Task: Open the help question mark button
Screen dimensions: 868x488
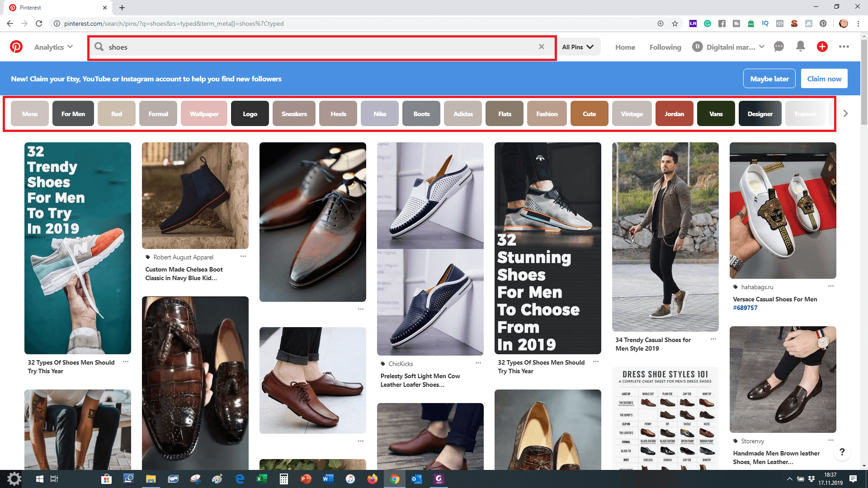Action: tap(842, 452)
